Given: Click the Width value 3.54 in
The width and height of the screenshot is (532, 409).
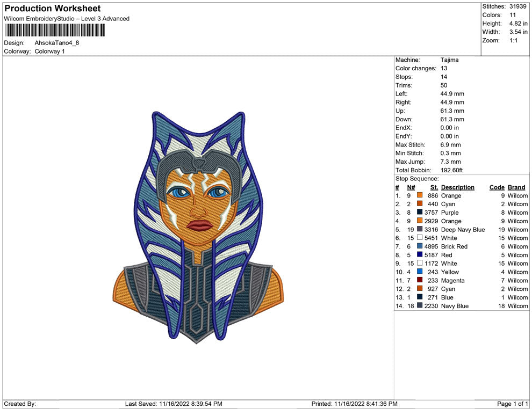Looking at the screenshot, I should (518, 32).
